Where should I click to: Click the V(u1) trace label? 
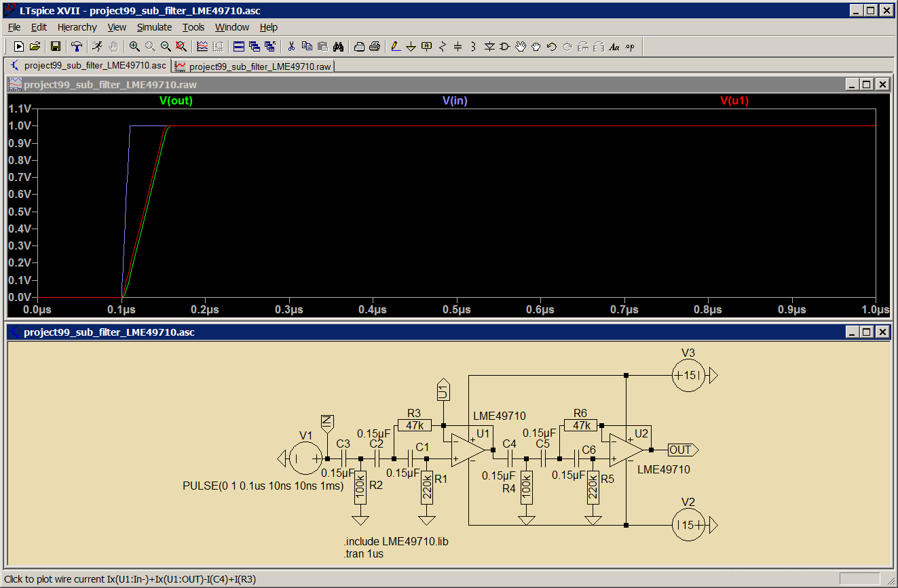coord(734,101)
